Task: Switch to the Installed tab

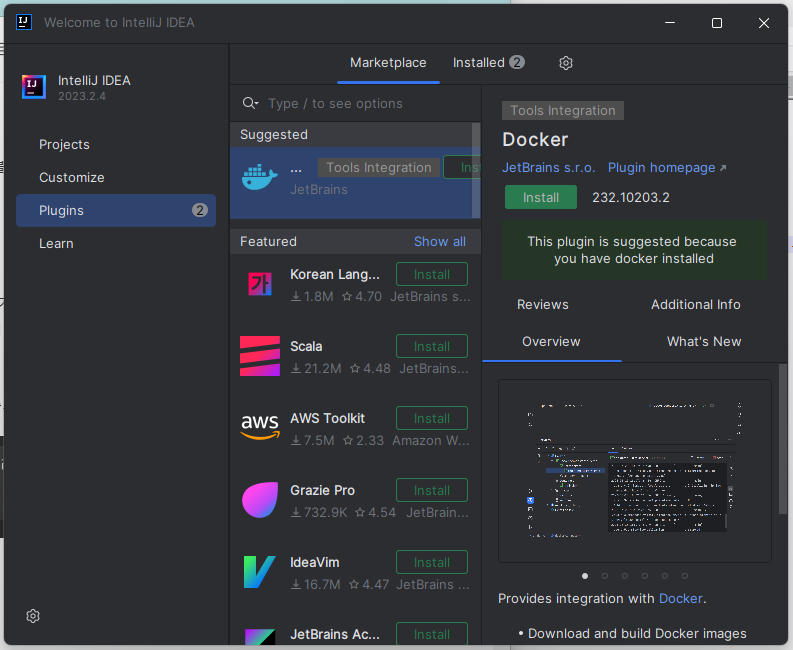Action: click(x=489, y=63)
